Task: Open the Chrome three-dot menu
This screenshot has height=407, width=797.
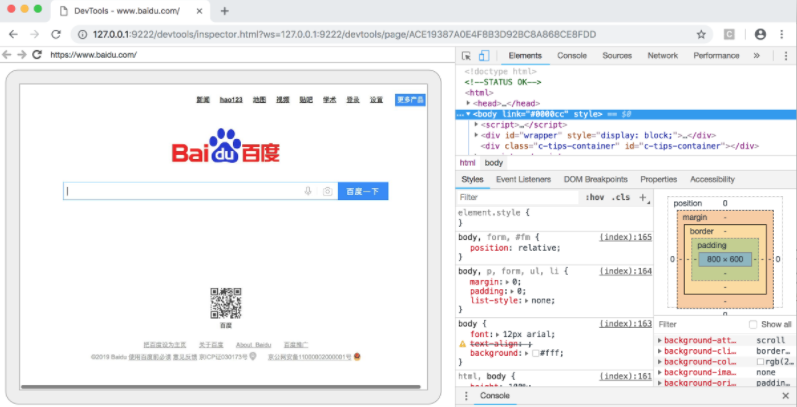Action: [x=782, y=35]
